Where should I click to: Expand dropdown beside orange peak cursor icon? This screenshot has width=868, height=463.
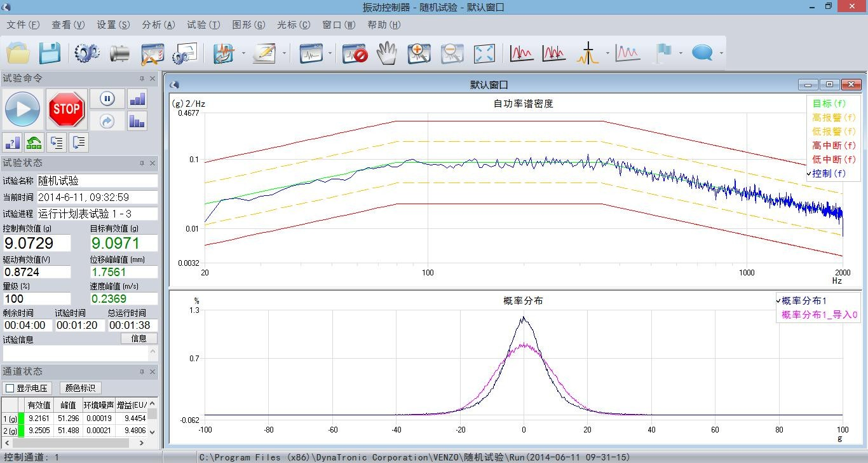607,53
